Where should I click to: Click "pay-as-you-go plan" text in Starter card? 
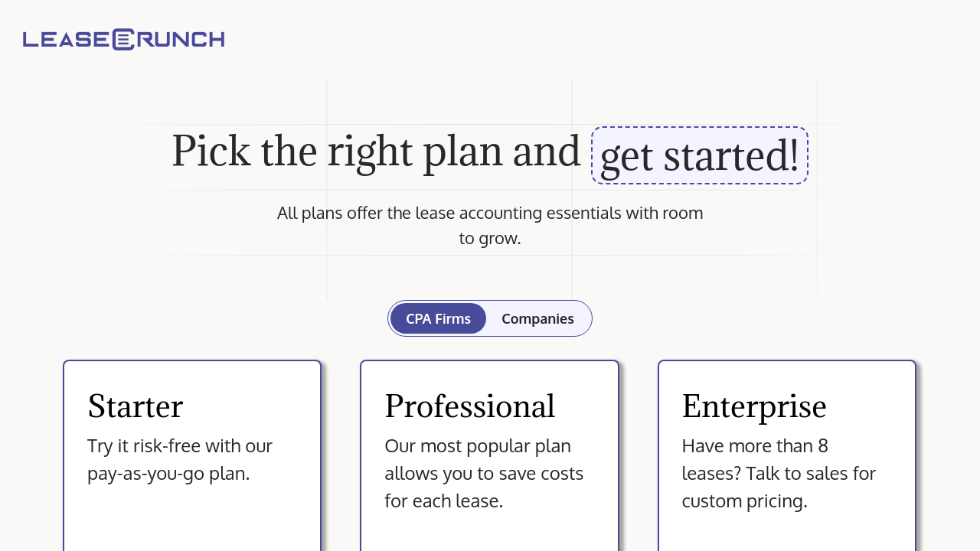[x=168, y=473]
